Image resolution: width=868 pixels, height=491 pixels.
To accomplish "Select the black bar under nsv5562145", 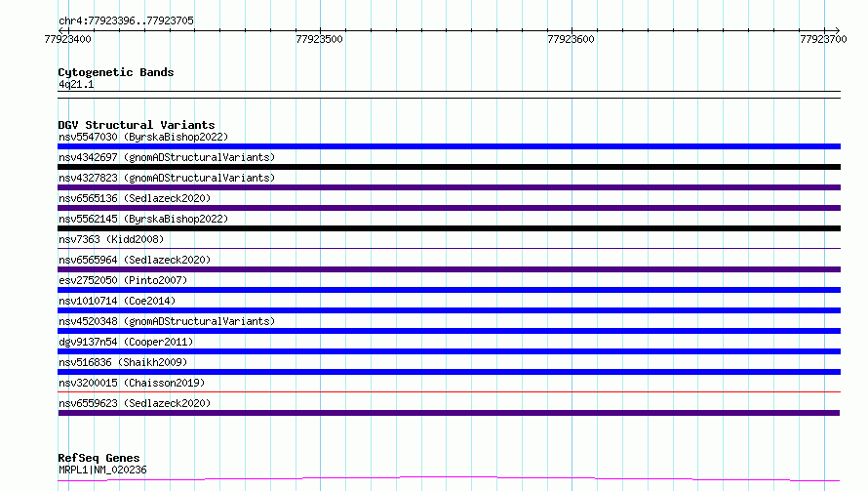I will pyautogui.click(x=449, y=228).
